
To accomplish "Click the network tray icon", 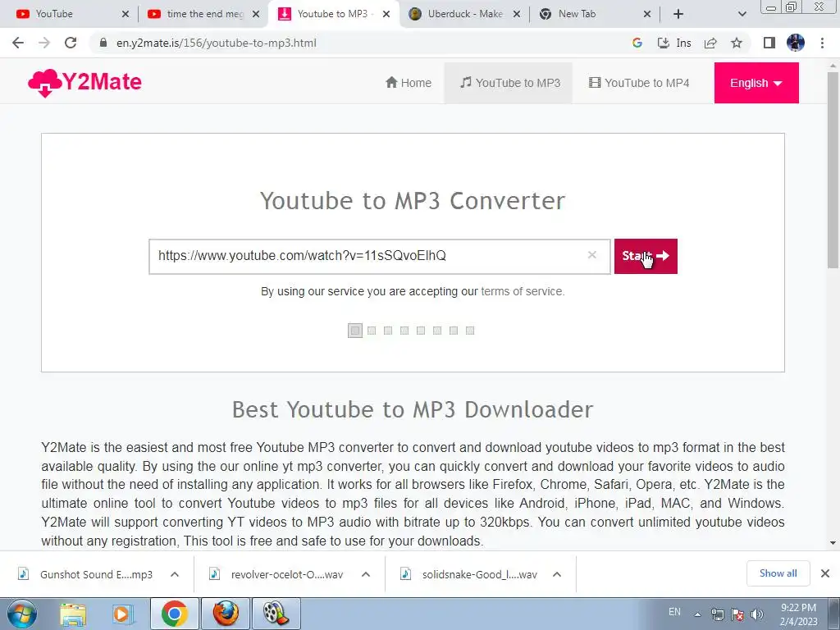I will pos(717,614).
